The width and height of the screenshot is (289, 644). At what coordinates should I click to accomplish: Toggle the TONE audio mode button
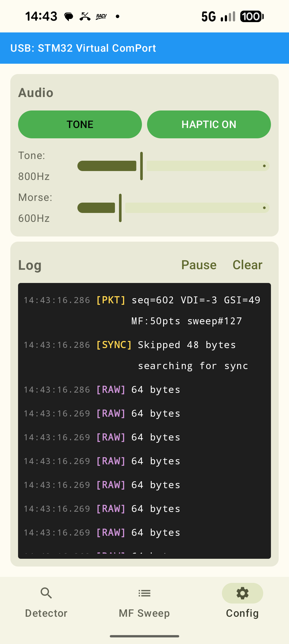pos(80,124)
